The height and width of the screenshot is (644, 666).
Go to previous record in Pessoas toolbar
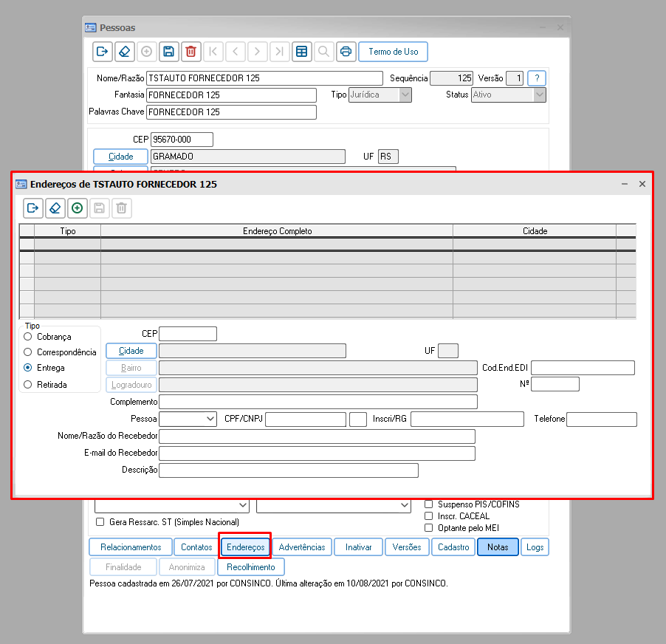point(236,52)
